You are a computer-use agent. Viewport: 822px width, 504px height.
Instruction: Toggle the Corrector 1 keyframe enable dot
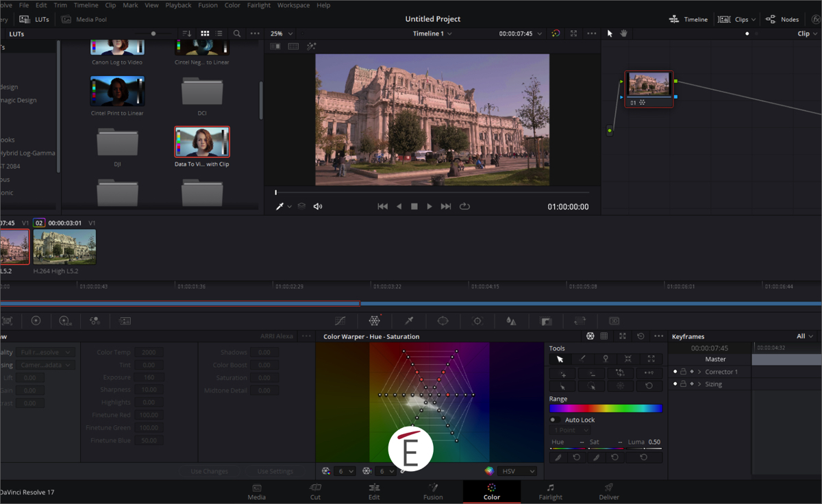click(x=675, y=372)
